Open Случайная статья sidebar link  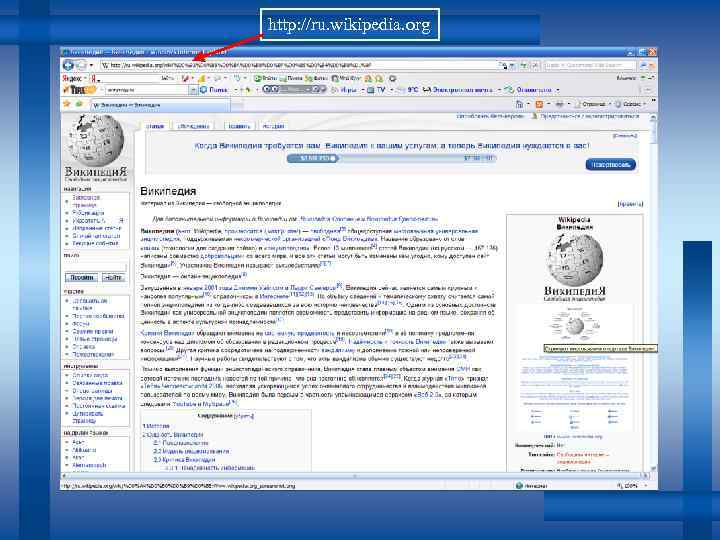click(96, 236)
